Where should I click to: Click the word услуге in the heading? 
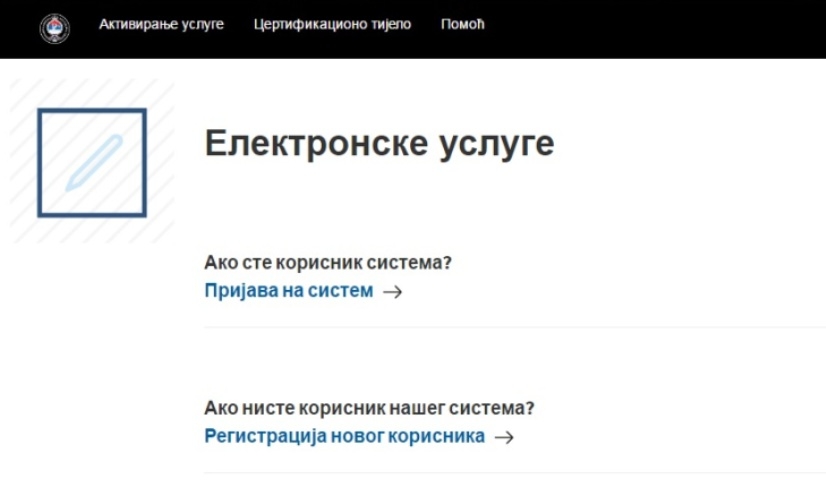[496, 143]
